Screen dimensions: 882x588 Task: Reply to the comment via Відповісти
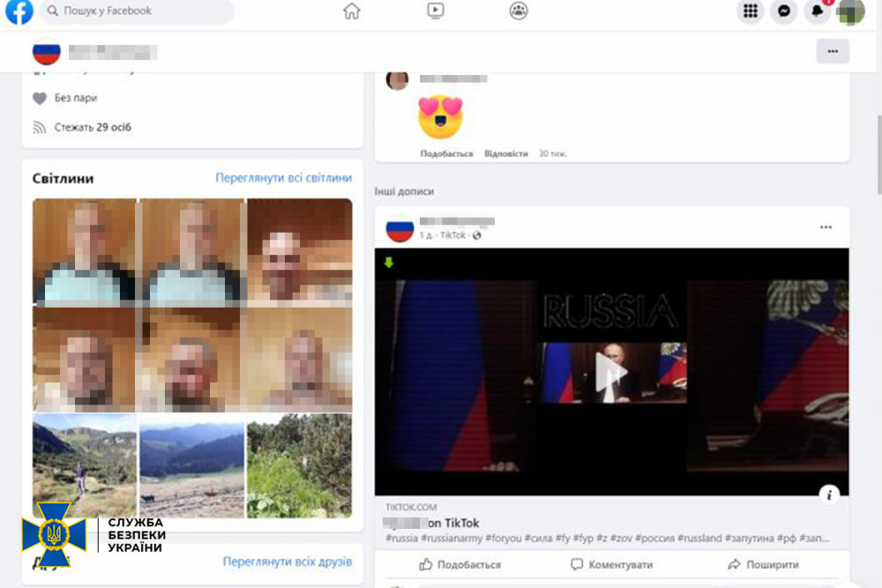[x=505, y=153]
